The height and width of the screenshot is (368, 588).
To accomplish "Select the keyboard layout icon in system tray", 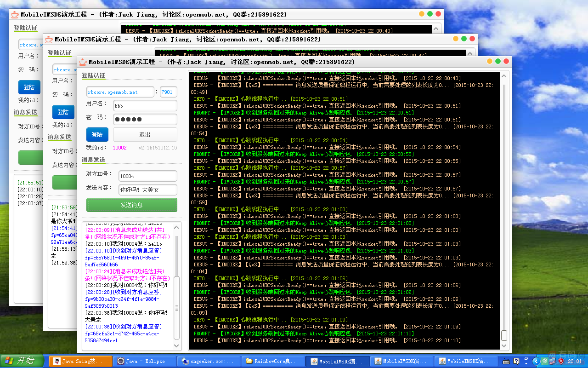I will 506,361.
